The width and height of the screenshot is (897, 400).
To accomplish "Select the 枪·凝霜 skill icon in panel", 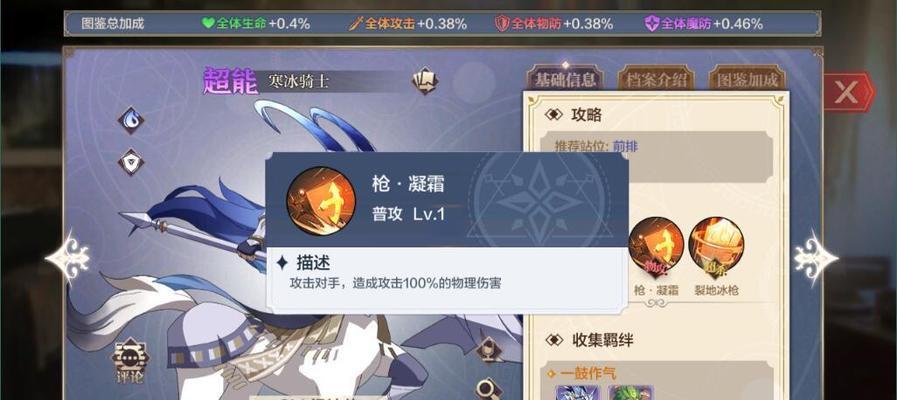I will click(656, 245).
